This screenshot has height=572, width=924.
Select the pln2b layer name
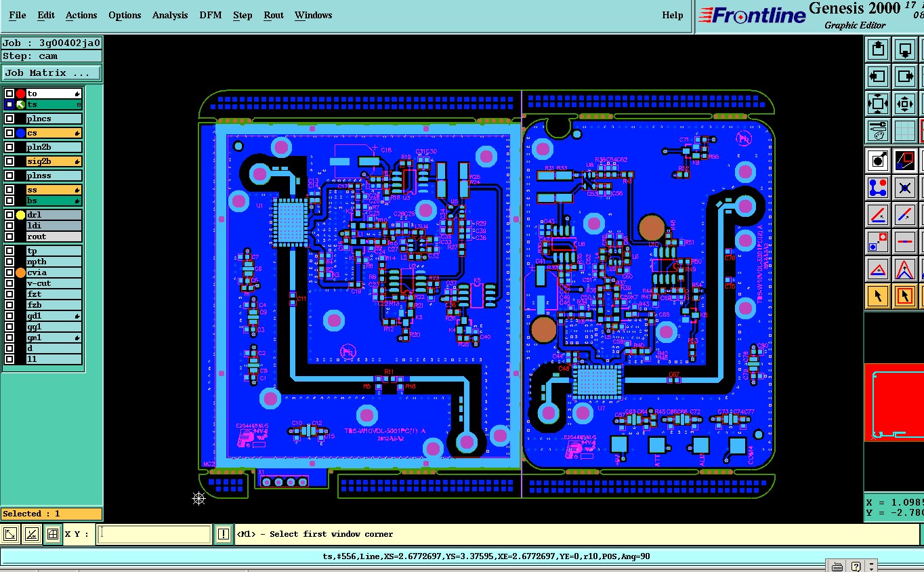coord(54,147)
